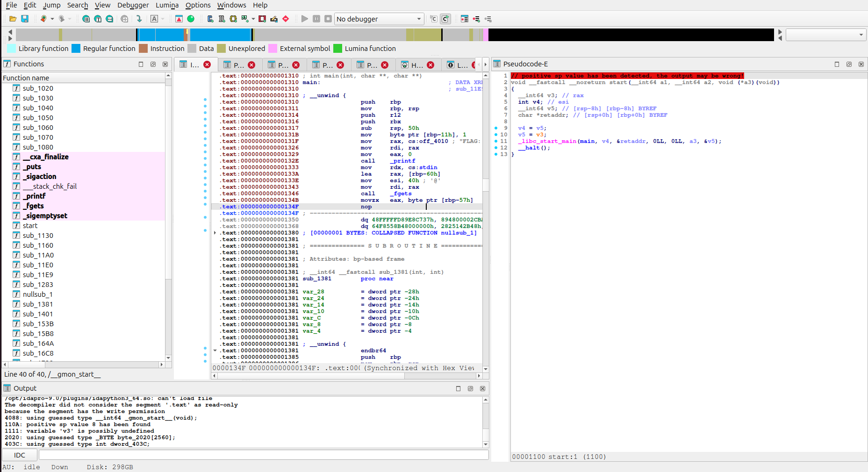Screen dimensions: 868x472
Task: Toggle the pause process button
Action: (316, 19)
